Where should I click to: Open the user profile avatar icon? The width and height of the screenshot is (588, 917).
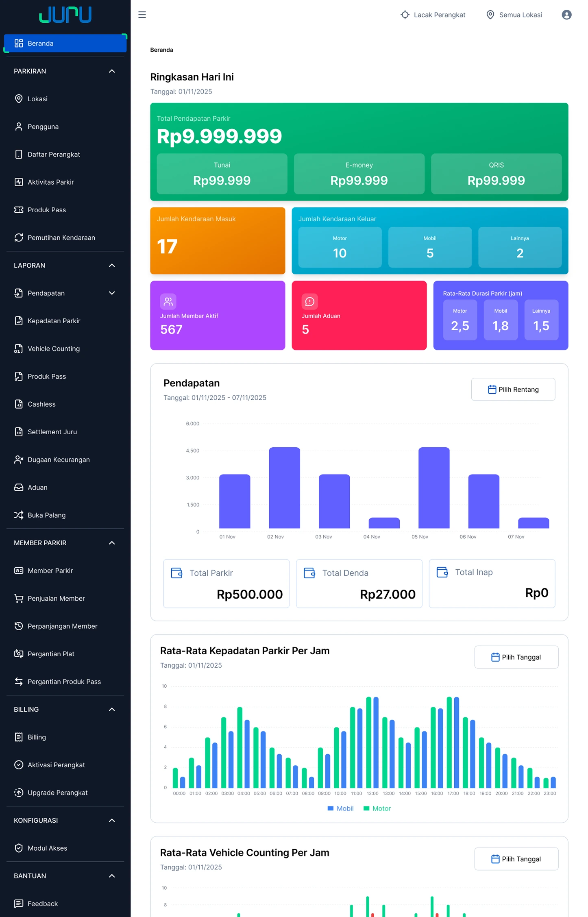point(566,15)
